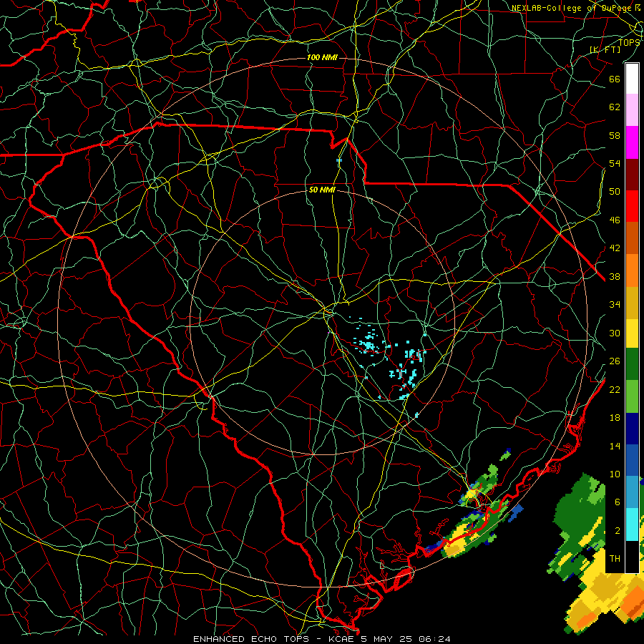Click legend value "14"
This screenshot has width=644, height=644.
[x=615, y=446]
